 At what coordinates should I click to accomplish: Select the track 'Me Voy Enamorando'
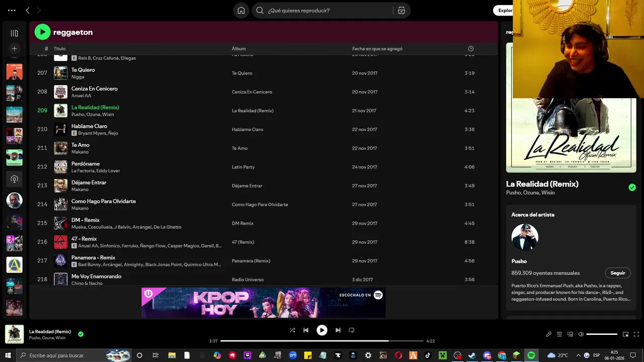point(96,276)
